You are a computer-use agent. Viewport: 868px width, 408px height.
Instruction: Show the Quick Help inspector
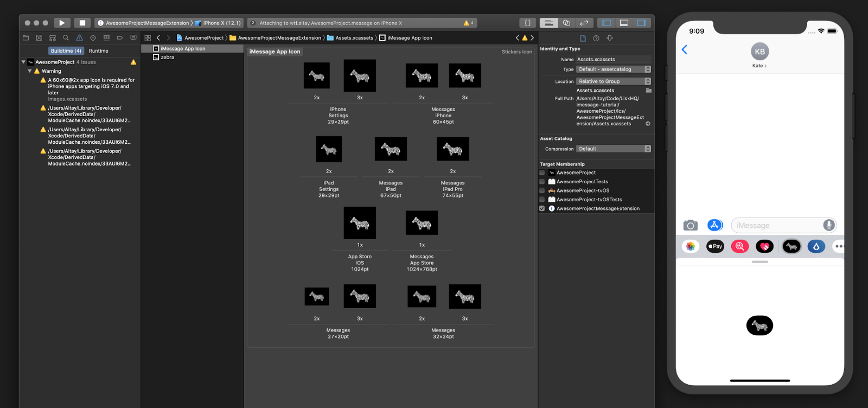[596, 38]
